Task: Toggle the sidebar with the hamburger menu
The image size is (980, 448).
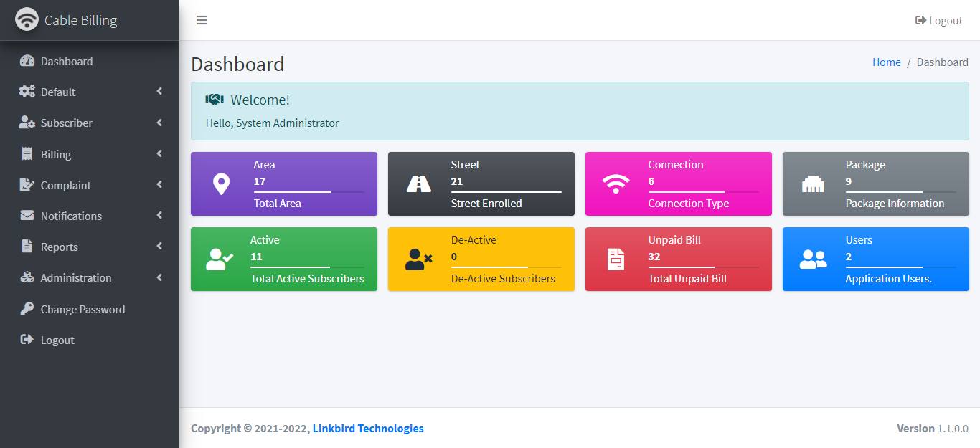Action: pos(202,20)
